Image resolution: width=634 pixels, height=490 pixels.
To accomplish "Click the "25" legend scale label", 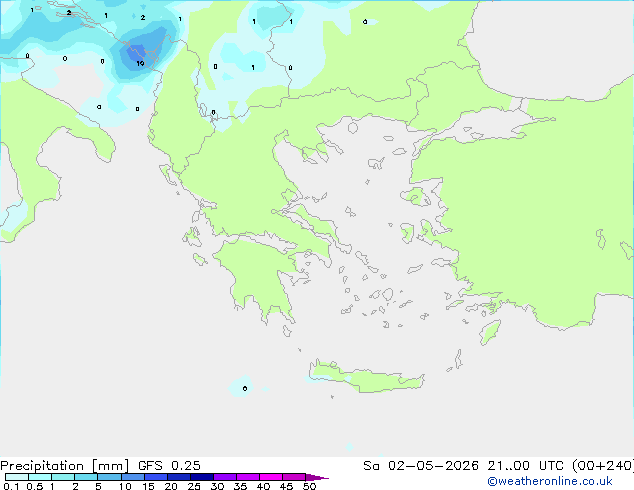I will 194,486.
